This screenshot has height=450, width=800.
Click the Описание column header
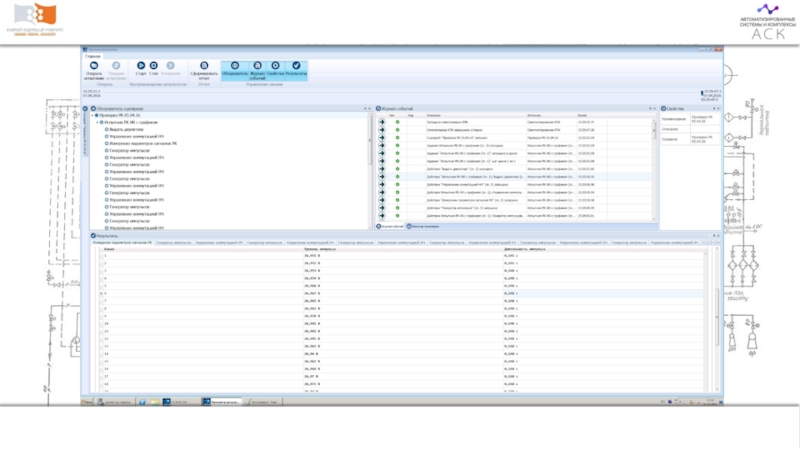tap(435, 115)
